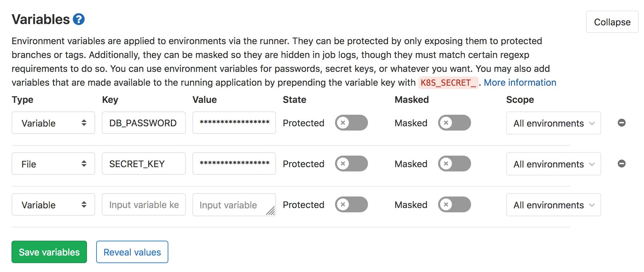Toggle Masked switch for DB_PASSWORD
644x272 pixels.
tap(455, 123)
